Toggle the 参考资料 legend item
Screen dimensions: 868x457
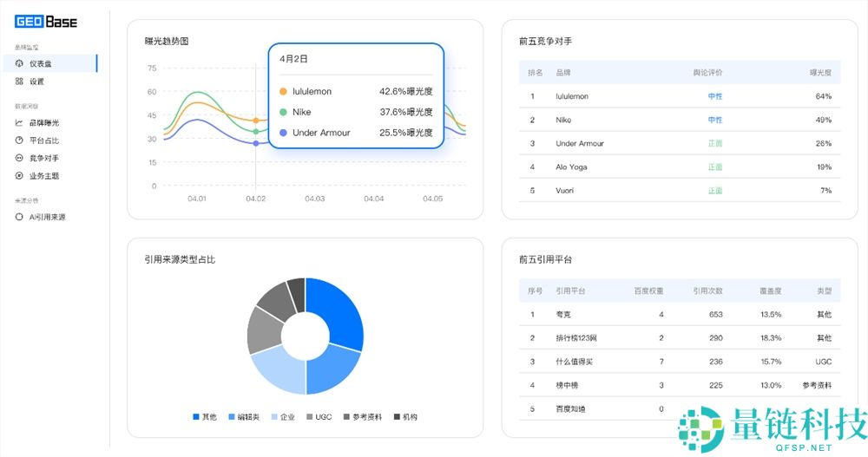coord(363,416)
